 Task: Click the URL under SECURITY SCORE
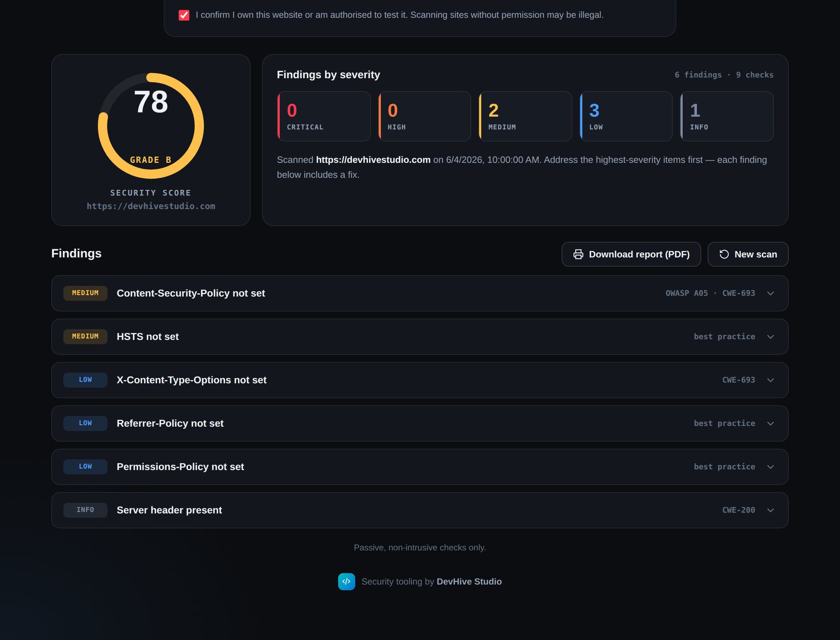151,206
